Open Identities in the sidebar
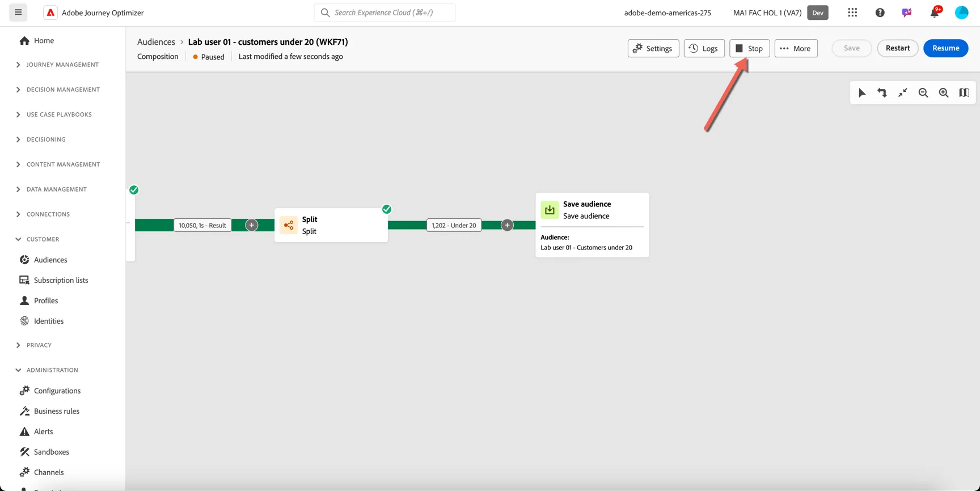The image size is (980, 491). 41,321
